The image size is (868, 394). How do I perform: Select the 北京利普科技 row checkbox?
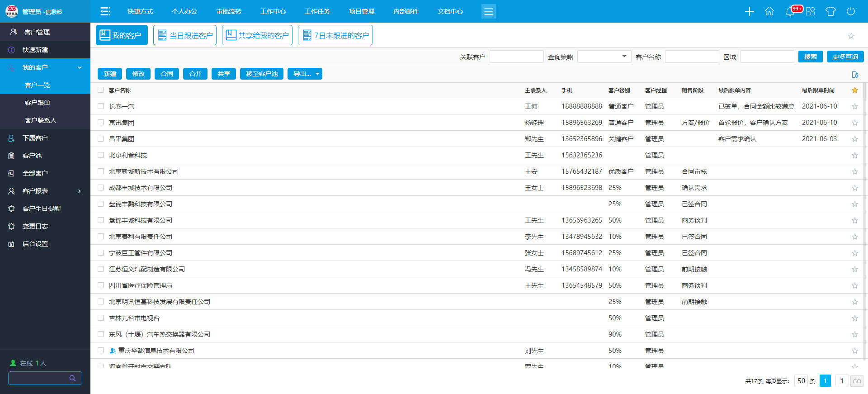pos(101,155)
